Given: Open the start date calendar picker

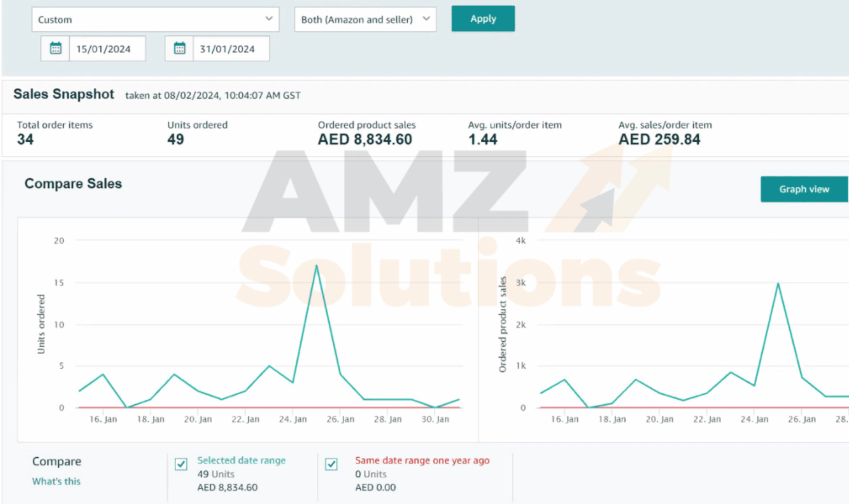Looking at the screenshot, I should pos(55,48).
